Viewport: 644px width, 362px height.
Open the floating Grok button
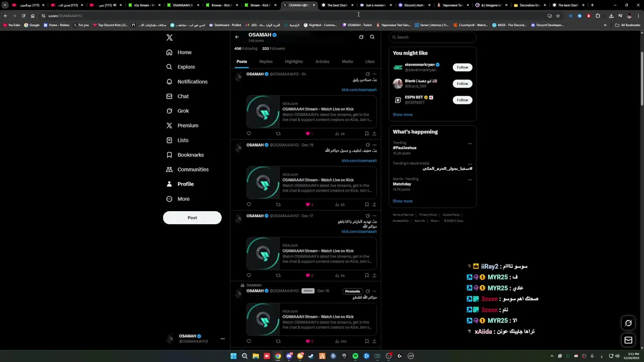tap(628, 323)
